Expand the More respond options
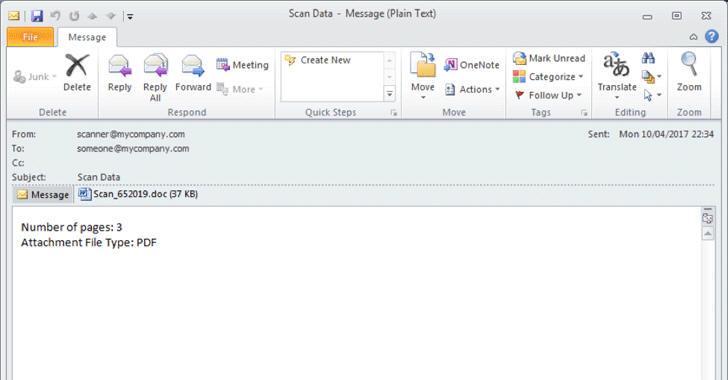This screenshot has height=380, width=728. [x=240, y=89]
